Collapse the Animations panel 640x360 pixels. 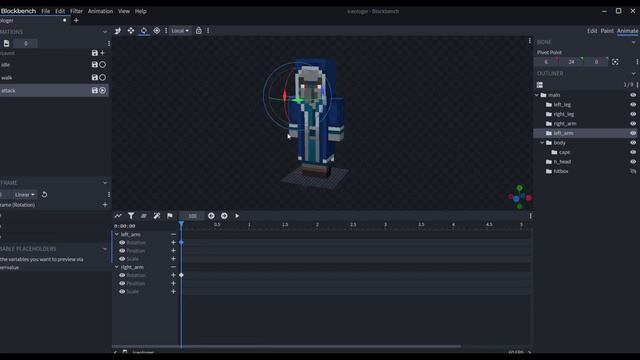point(104,32)
